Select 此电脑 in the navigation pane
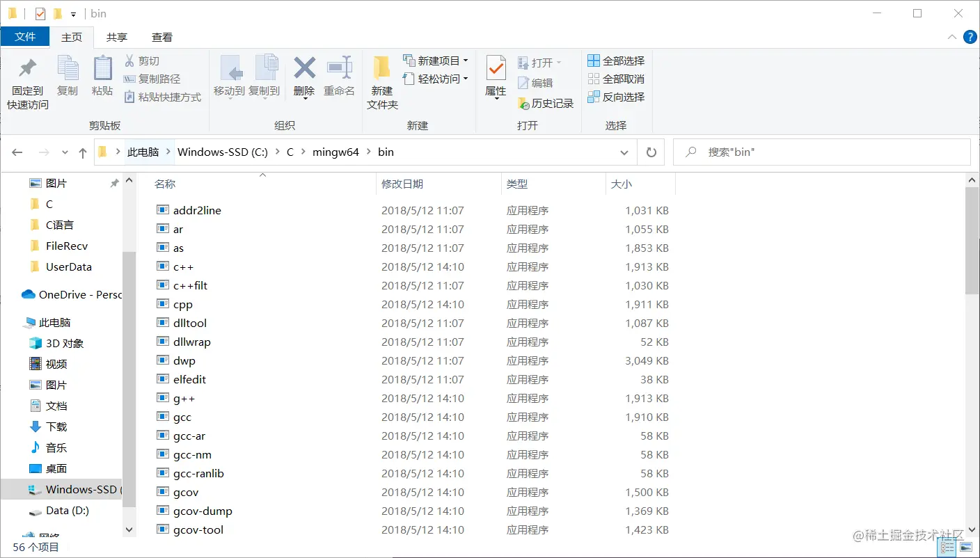This screenshot has width=980, height=558. tap(47, 322)
